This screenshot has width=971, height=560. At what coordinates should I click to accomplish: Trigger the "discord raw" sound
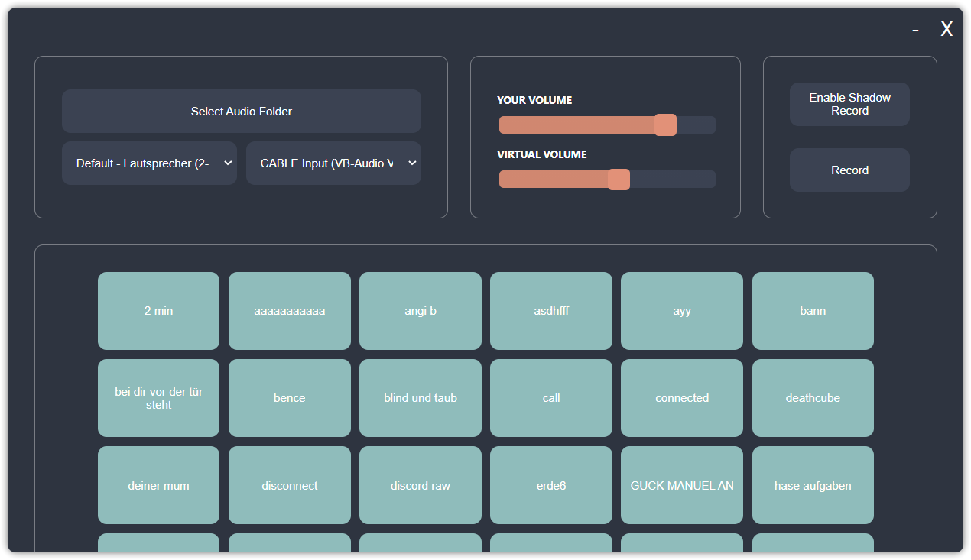click(421, 485)
